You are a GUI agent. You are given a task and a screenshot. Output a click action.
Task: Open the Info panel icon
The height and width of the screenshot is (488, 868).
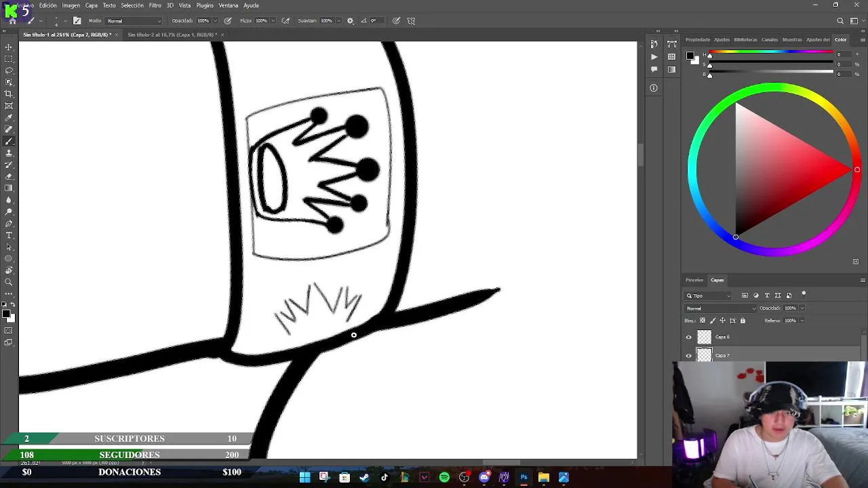(654, 87)
